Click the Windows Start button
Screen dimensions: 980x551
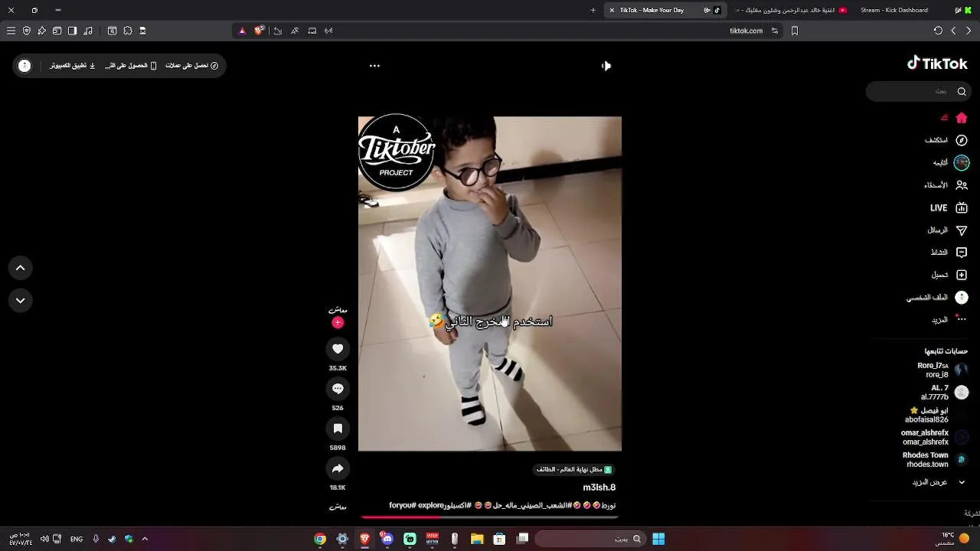pyautogui.click(x=658, y=539)
